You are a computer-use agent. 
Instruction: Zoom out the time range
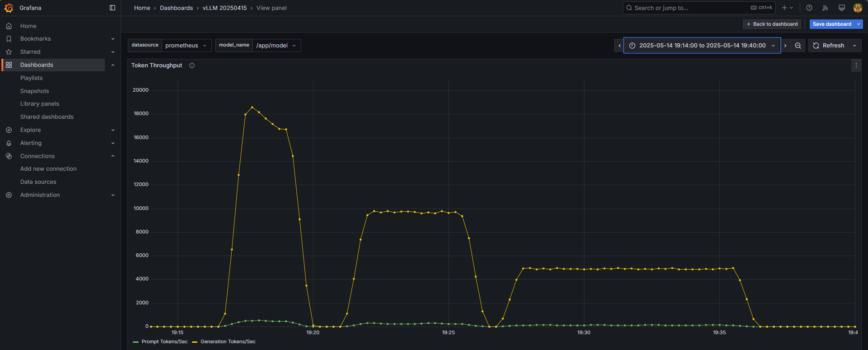tap(798, 45)
